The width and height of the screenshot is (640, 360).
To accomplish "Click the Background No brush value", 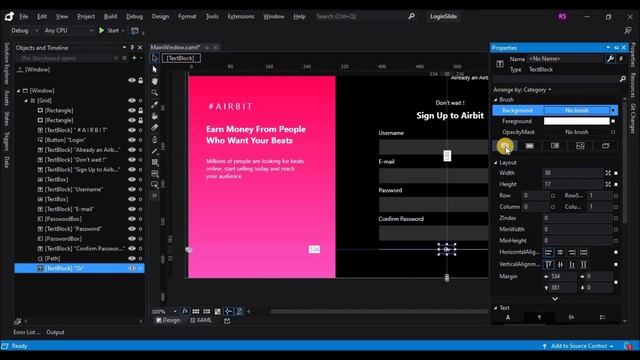I will coord(576,111).
